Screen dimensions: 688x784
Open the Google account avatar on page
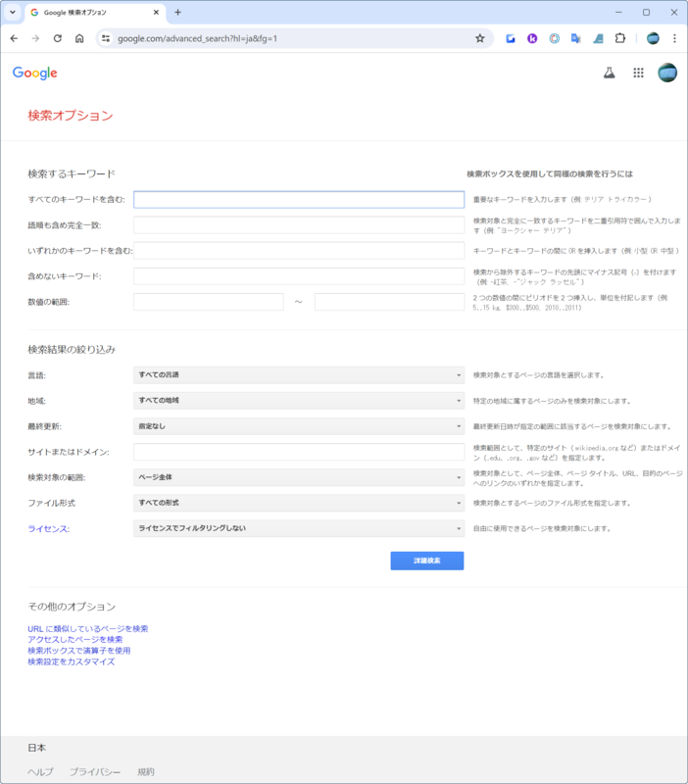[x=667, y=73]
